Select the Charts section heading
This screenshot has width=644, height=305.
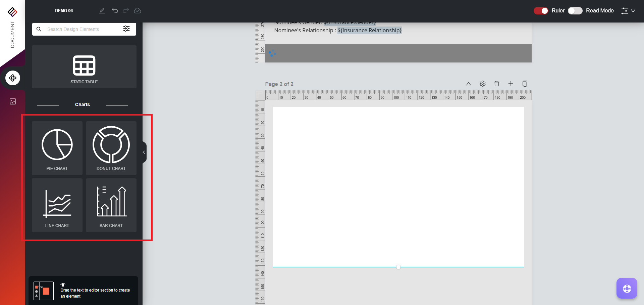(83, 104)
